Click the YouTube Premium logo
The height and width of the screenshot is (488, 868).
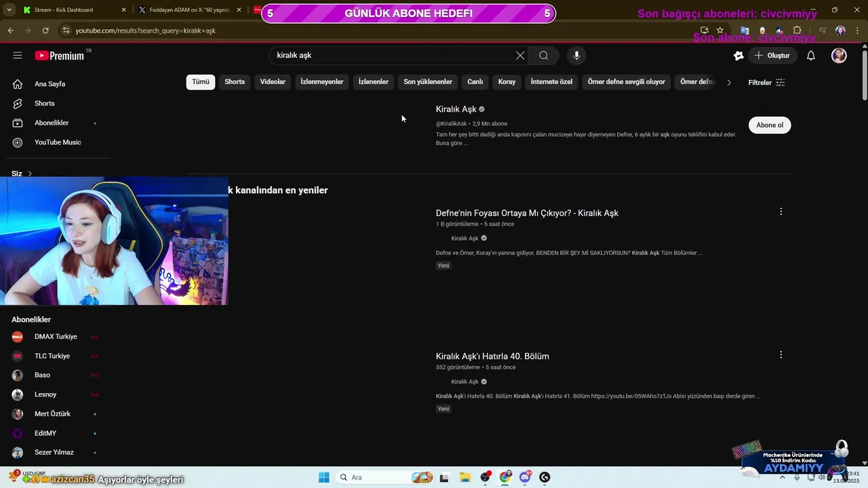(x=60, y=56)
